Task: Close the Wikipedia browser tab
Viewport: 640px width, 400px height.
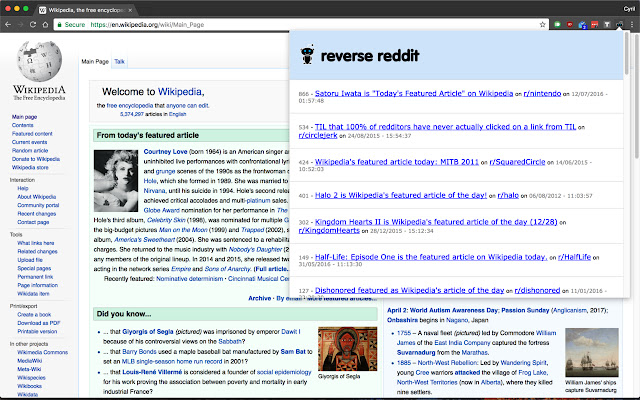Action: (x=130, y=10)
